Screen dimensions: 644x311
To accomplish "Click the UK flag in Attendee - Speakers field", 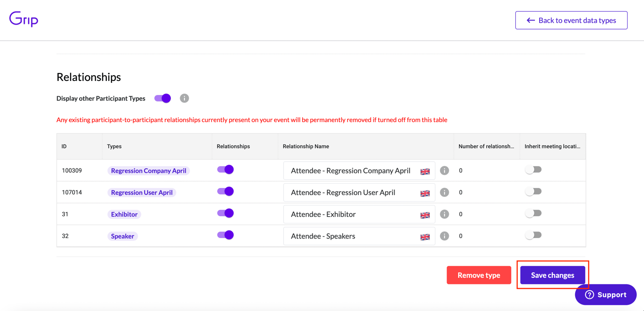I will [x=425, y=237].
